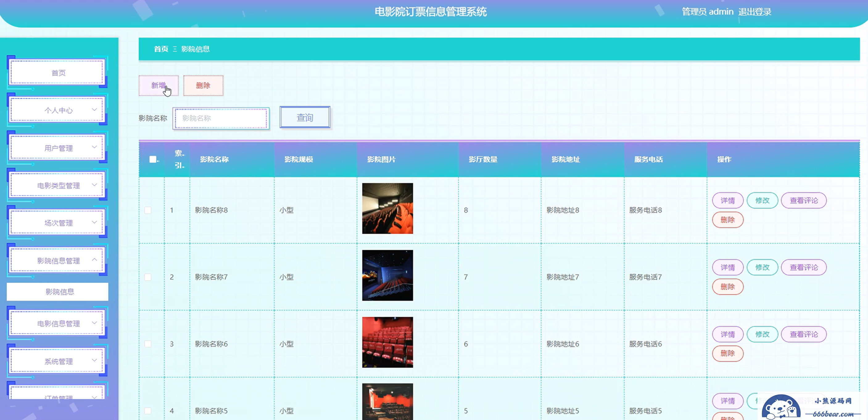868x420 pixels.
Task: Click row 删除 for 影院名称6
Action: pyautogui.click(x=728, y=353)
